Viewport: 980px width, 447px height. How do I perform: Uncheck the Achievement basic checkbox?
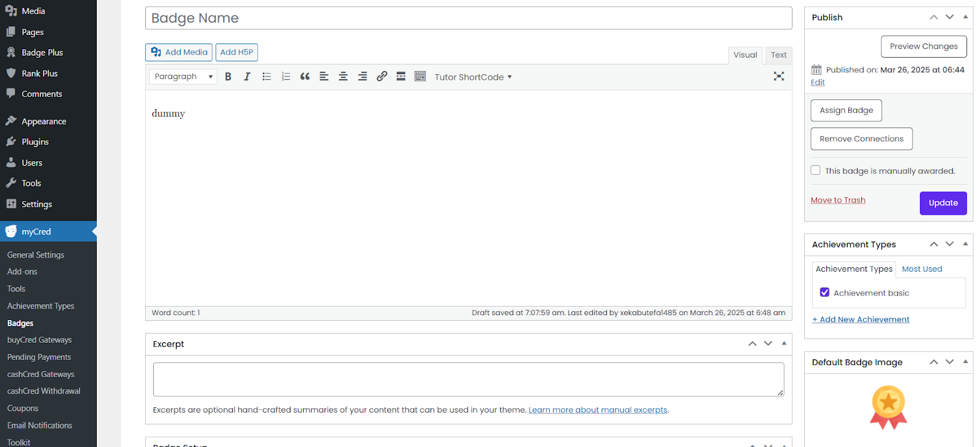point(824,293)
